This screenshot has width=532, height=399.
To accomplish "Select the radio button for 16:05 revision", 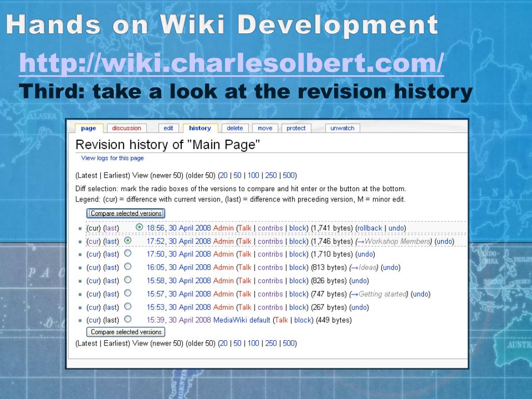I will [128, 267].
